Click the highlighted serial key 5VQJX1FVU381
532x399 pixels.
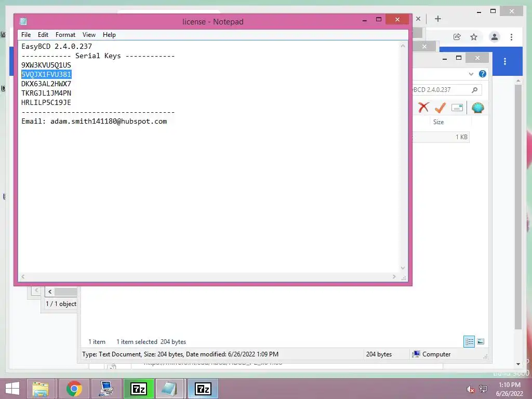46,74
